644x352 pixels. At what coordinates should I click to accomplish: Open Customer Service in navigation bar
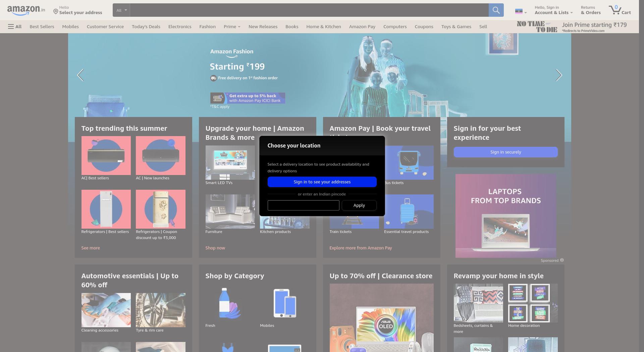coord(105,26)
